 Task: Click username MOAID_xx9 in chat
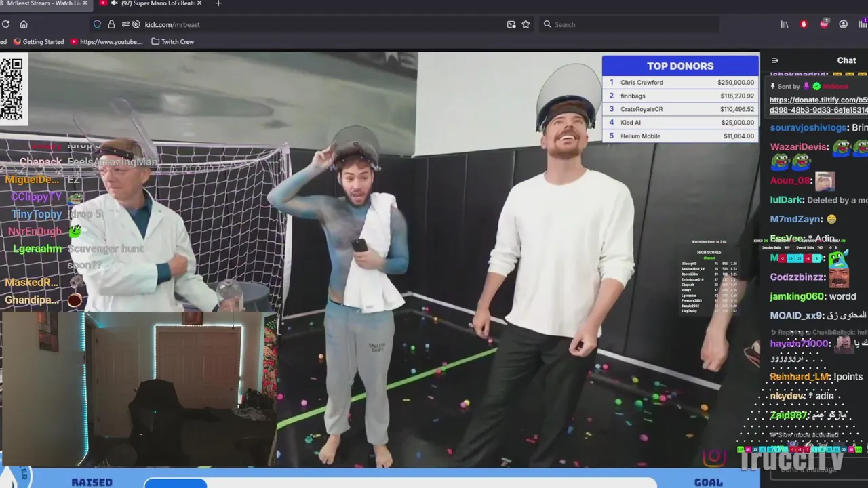796,315
